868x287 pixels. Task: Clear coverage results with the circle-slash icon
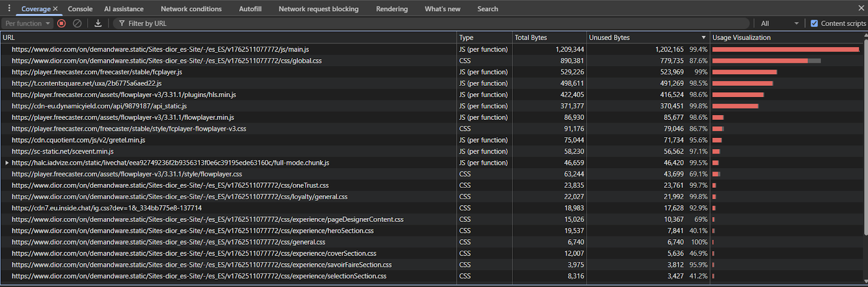pos(77,23)
